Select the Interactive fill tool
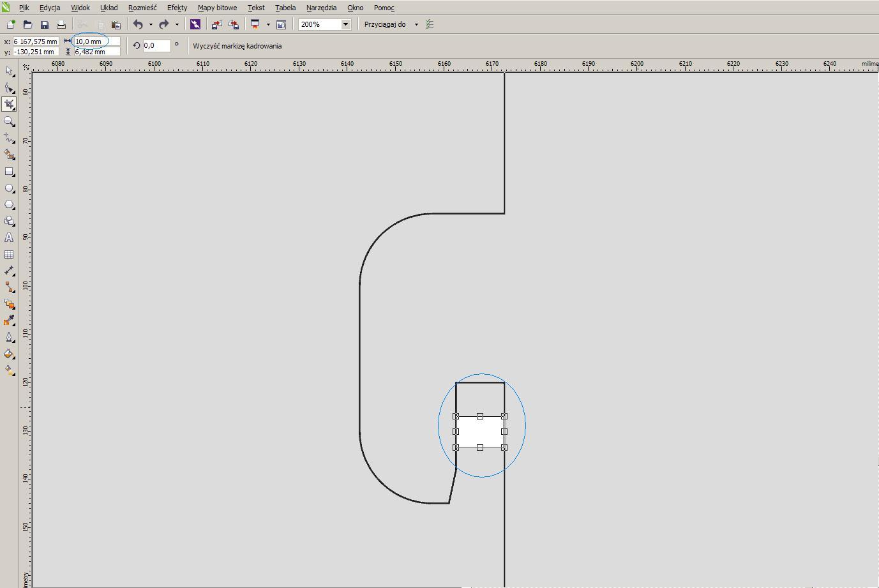 click(9, 370)
